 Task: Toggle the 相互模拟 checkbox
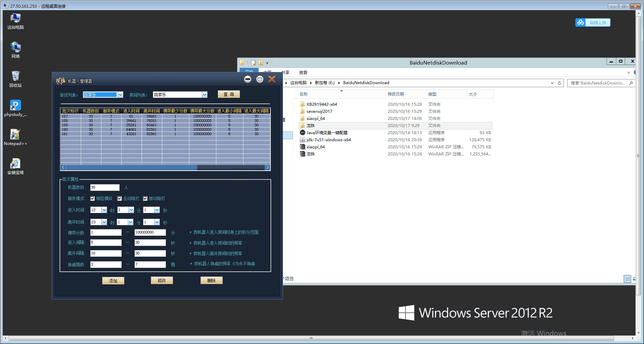pyautogui.click(x=93, y=199)
